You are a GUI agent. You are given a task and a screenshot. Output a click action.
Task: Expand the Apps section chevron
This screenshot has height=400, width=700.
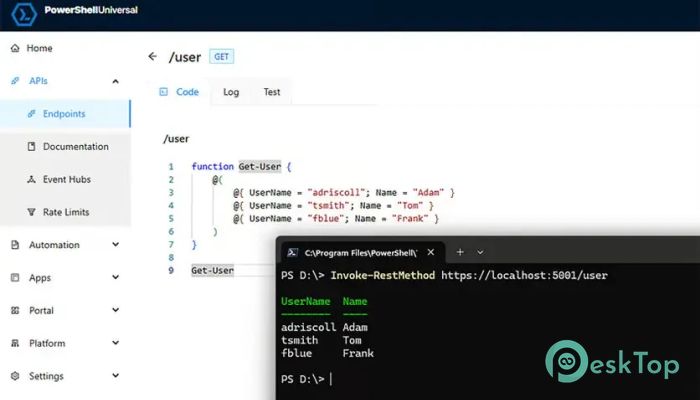coord(116,277)
